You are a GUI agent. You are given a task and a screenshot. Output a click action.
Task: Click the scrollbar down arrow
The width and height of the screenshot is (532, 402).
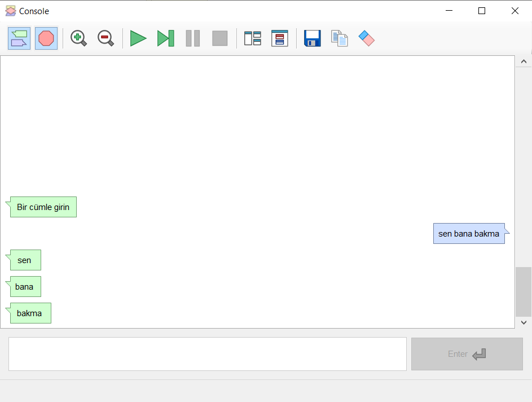[524, 322]
